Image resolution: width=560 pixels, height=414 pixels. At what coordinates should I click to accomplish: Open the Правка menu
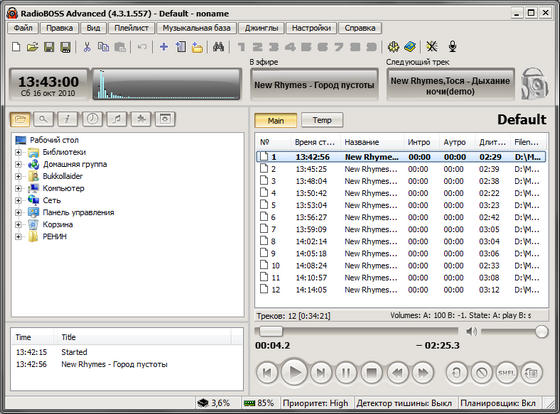click(59, 28)
